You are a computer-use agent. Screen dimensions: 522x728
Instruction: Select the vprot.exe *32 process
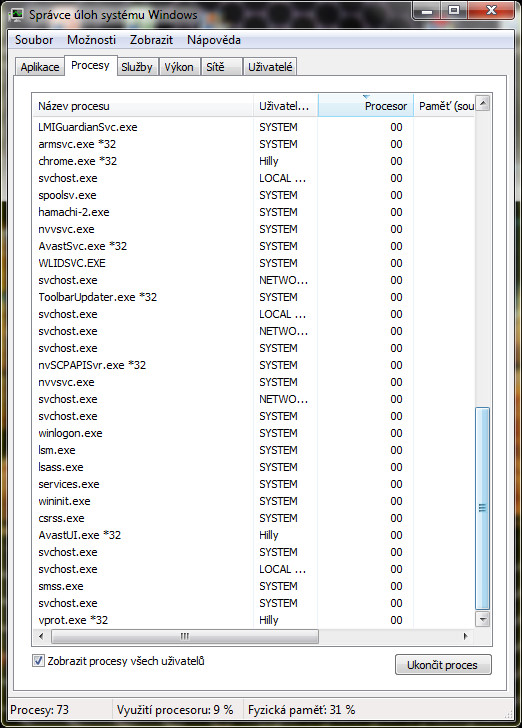pyautogui.click(x=254, y=620)
